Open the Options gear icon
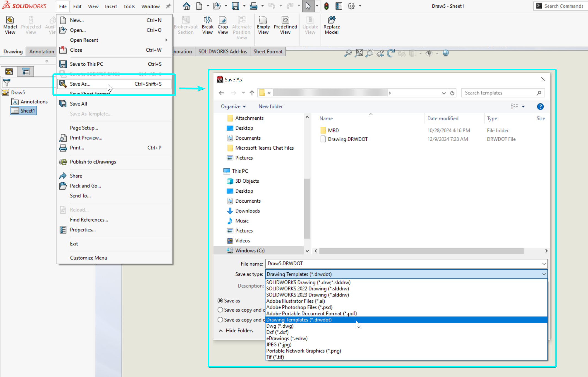This screenshot has height=377, width=588. [x=351, y=6]
